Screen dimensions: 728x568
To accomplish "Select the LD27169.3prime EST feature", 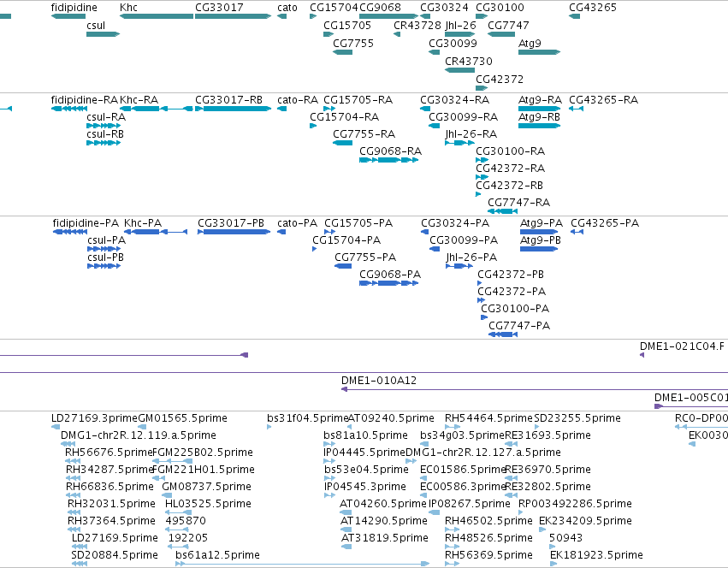I will click(x=56, y=427).
